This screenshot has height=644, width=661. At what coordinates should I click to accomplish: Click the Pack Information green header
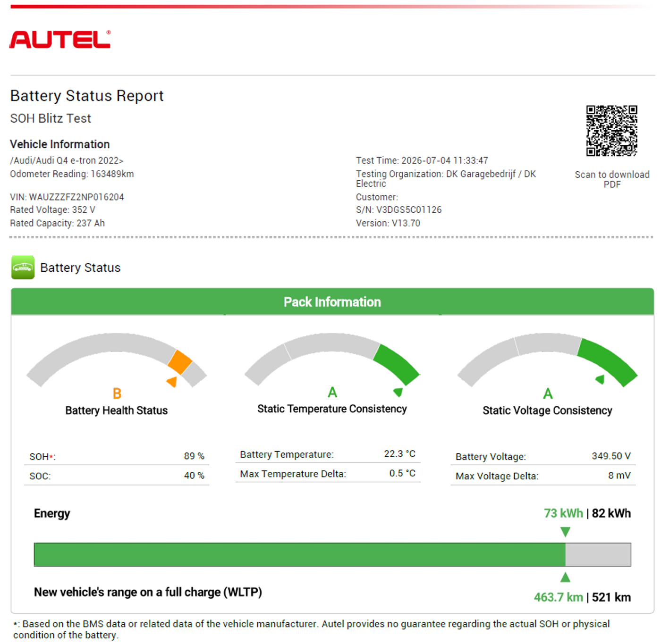click(332, 302)
